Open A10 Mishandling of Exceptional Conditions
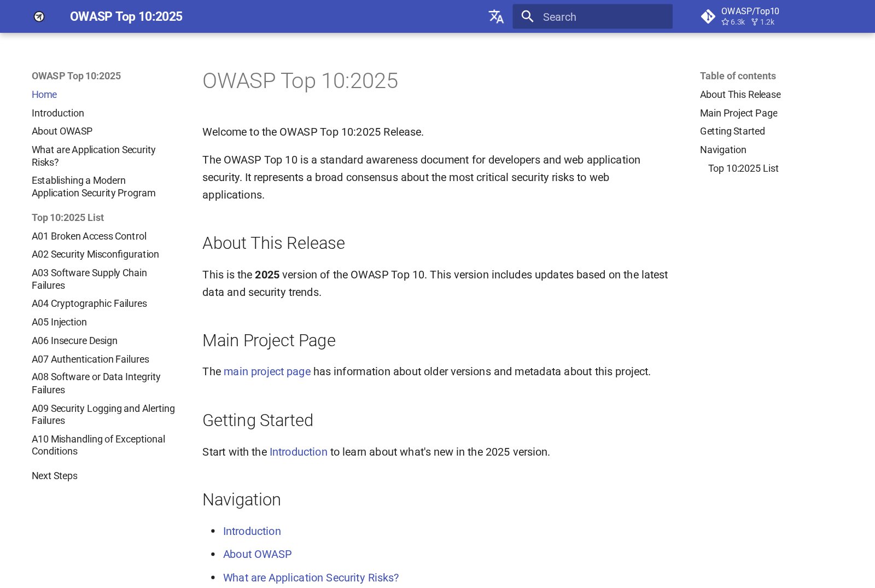Screen dimensions: 875x588 tap(98, 445)
